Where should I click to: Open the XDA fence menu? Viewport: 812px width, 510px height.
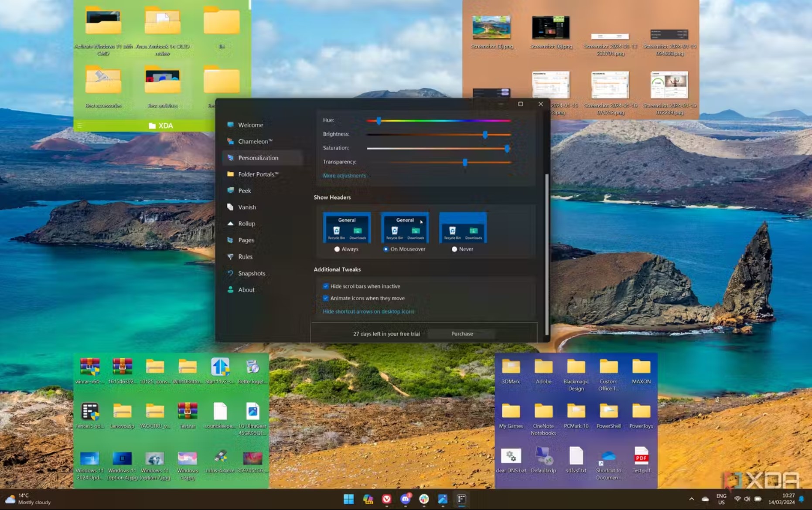(80, 125)
